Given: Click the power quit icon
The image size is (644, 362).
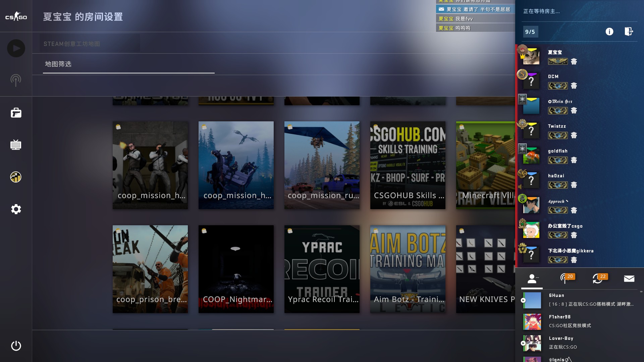Looking at the screenshot, I should point(16,346).
